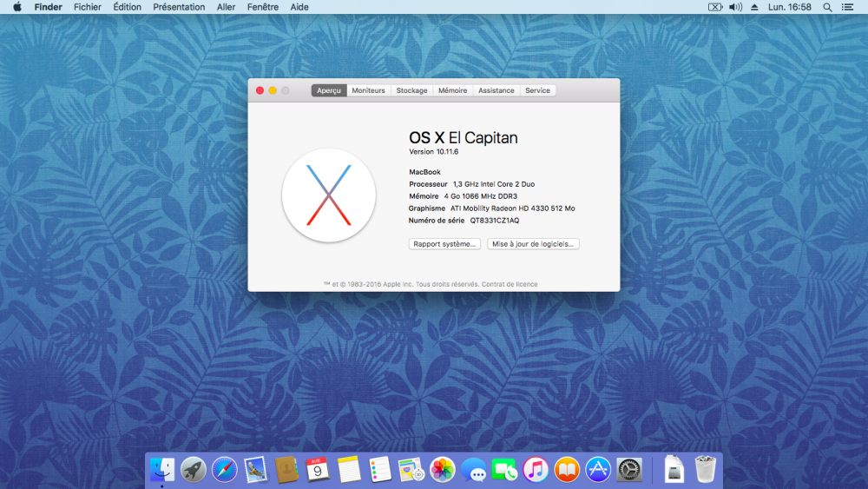Open Notes yellow pad icon

[x=349, y=470]
